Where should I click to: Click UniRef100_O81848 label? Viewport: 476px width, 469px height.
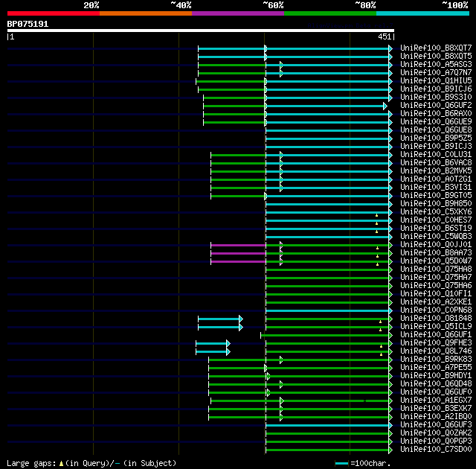[436, 319]
